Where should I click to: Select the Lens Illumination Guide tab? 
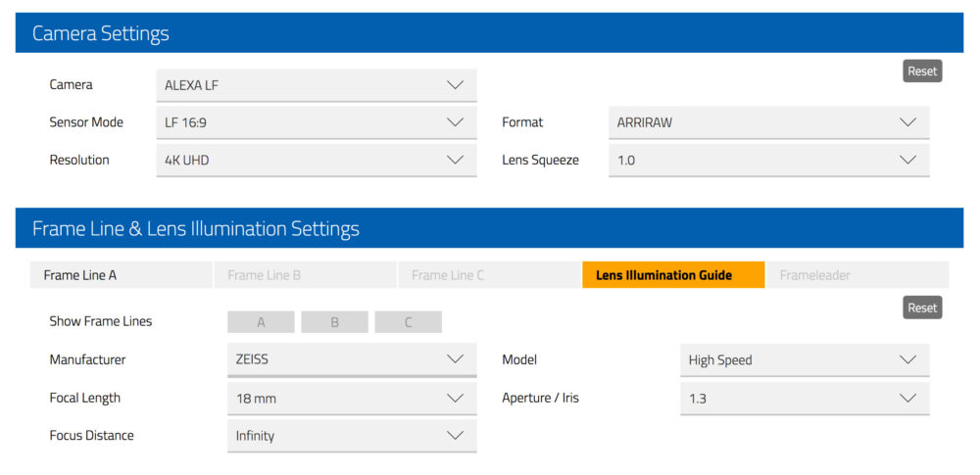(x=674, y=275)
